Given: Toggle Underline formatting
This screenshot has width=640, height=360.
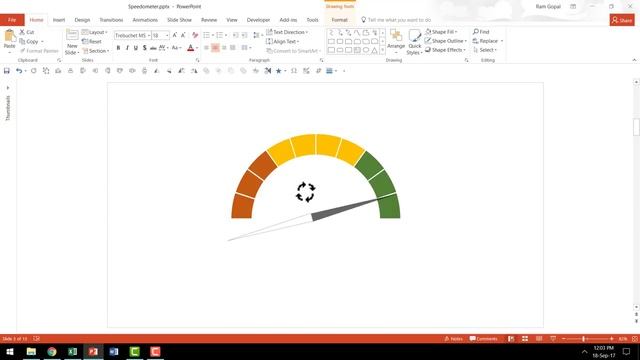Looking at the screenshot, I should [x=136, y=48].
